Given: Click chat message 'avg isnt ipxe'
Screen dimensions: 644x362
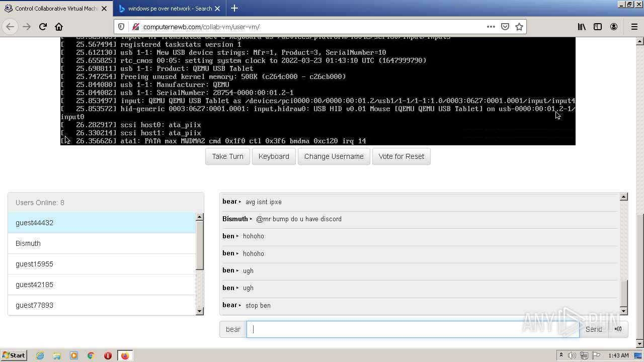Looking at the screenshot, I should click(x=263, y=202).
